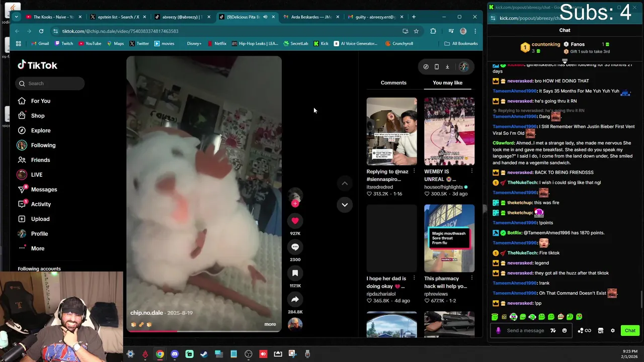The height and width of the screenshot is (362, 644).
Task: Click the green Chat send button in Kick
Action: 630,330
